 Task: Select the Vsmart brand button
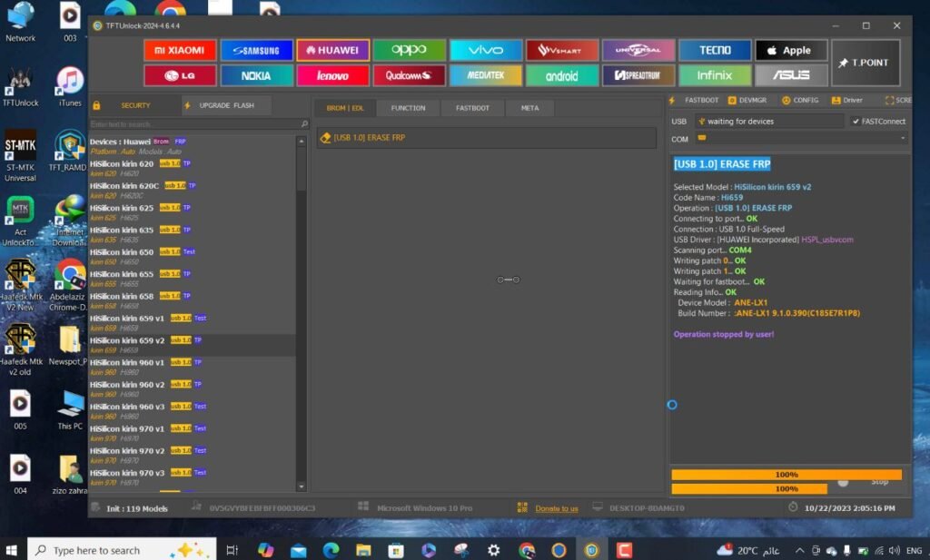561,50
